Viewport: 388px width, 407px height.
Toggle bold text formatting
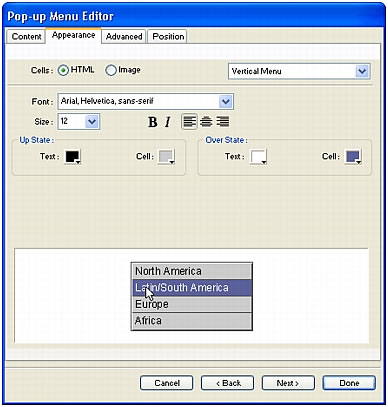153,122
